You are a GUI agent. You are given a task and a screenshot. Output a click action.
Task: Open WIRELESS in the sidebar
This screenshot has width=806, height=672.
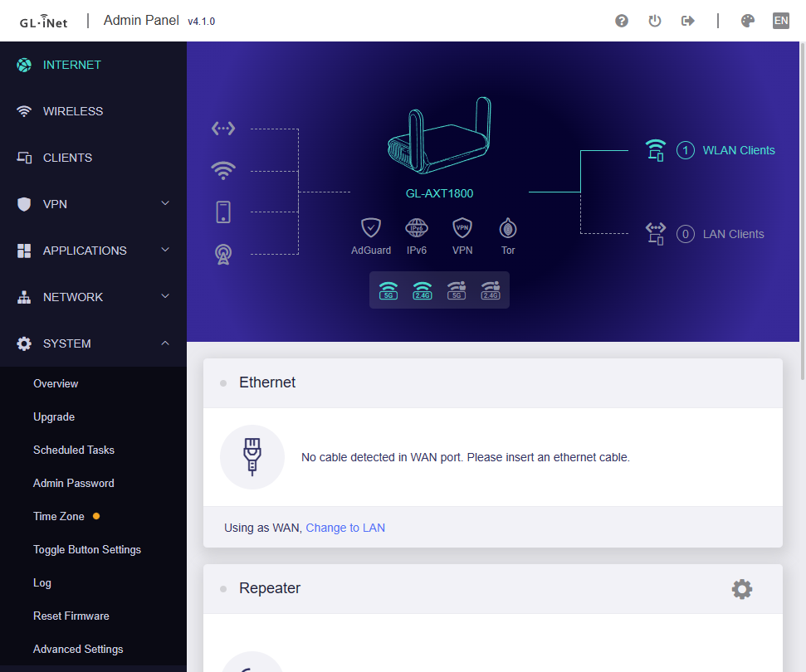point(93,111)
